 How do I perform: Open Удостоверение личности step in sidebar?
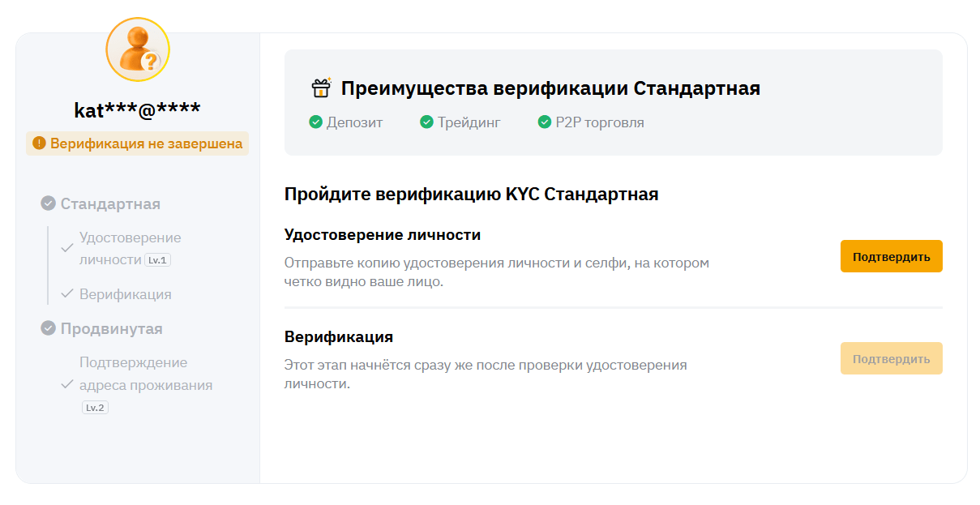click(x=130, y=238)
